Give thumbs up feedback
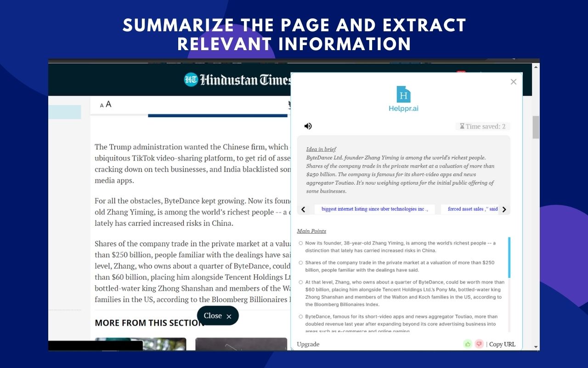Viewport: 588px width, 368px height. pos(468,344)
